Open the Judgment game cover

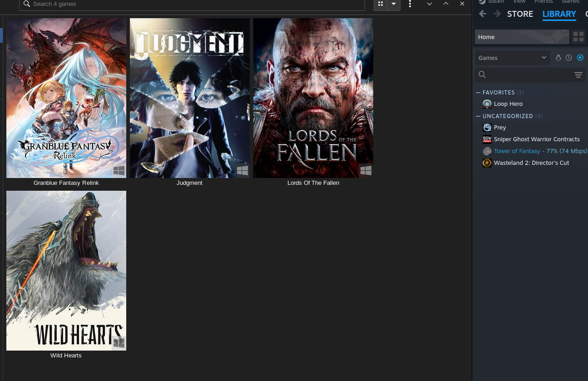click(190, 98)
